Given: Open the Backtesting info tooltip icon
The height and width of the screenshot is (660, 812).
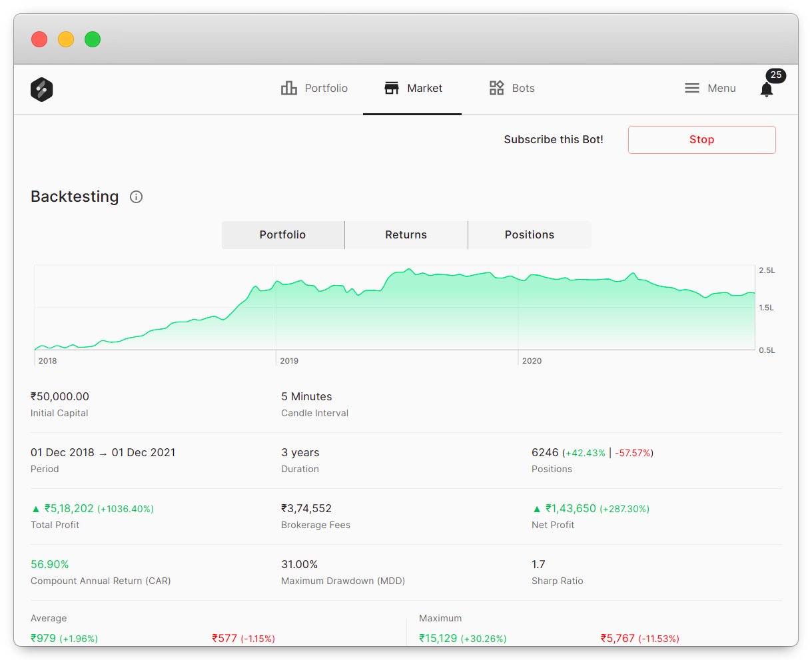Looking at the screenshot, I should click(x=136, y=196).
